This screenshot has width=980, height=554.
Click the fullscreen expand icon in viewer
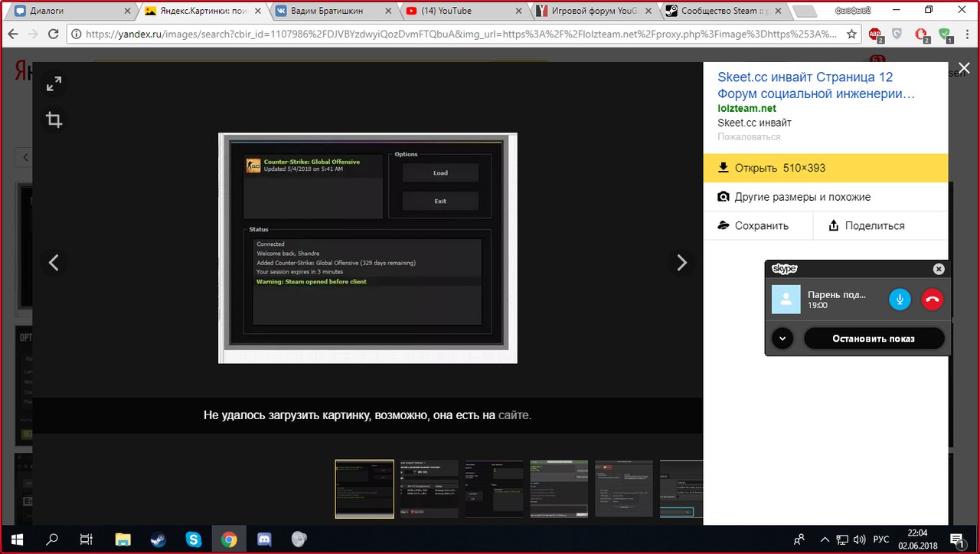tap(54, 85)
